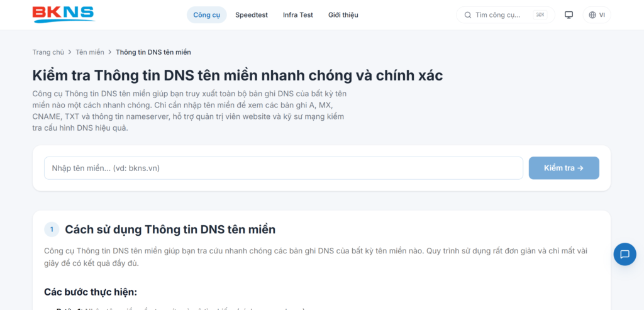644x310 pixels.
Task: Click the Kiểm tra button
Action: coord(564,168)
